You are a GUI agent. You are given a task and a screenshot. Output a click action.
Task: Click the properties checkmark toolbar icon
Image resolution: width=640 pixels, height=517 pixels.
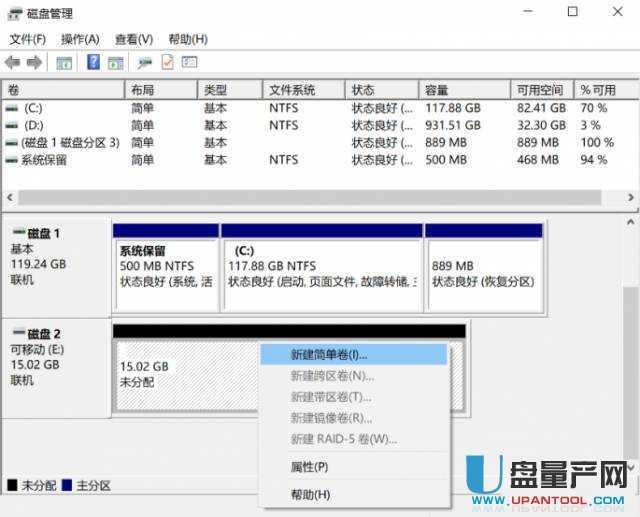167,62
